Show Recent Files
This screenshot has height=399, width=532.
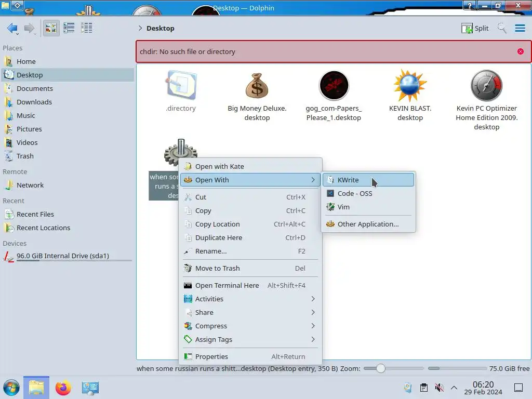(x=68, y=215)
